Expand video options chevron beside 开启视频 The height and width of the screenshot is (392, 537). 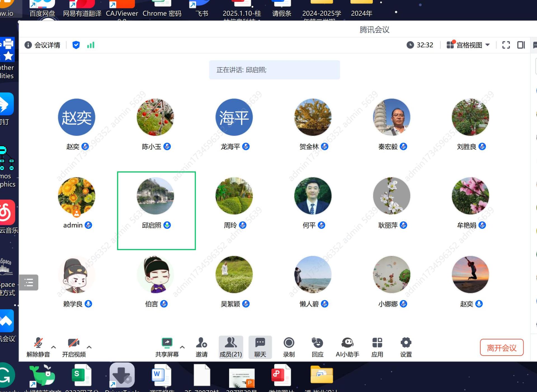[x=89, y=347]
